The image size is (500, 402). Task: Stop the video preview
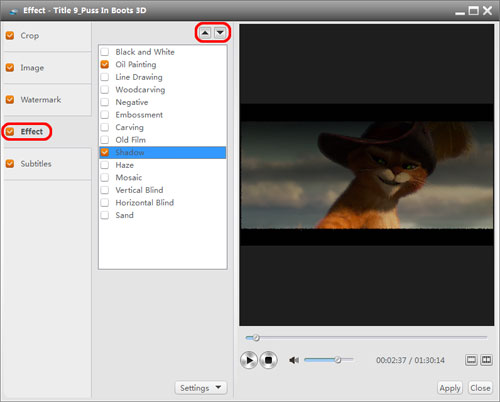268,360
